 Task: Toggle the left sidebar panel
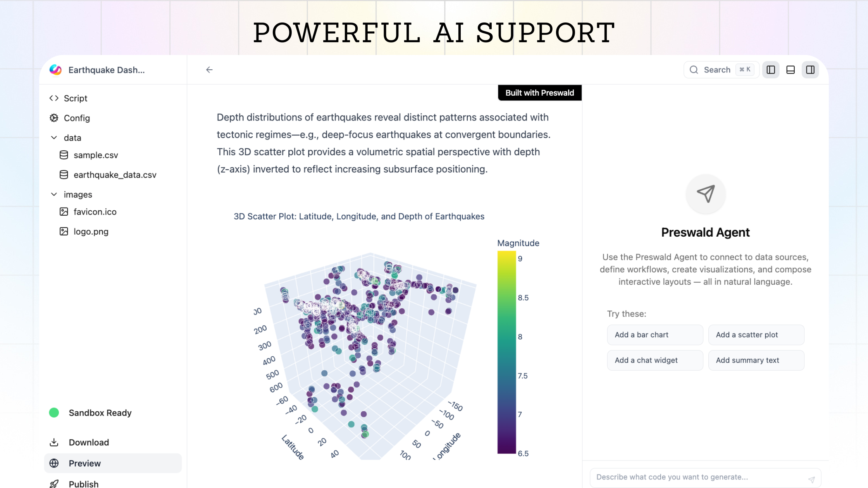(771, 70)
